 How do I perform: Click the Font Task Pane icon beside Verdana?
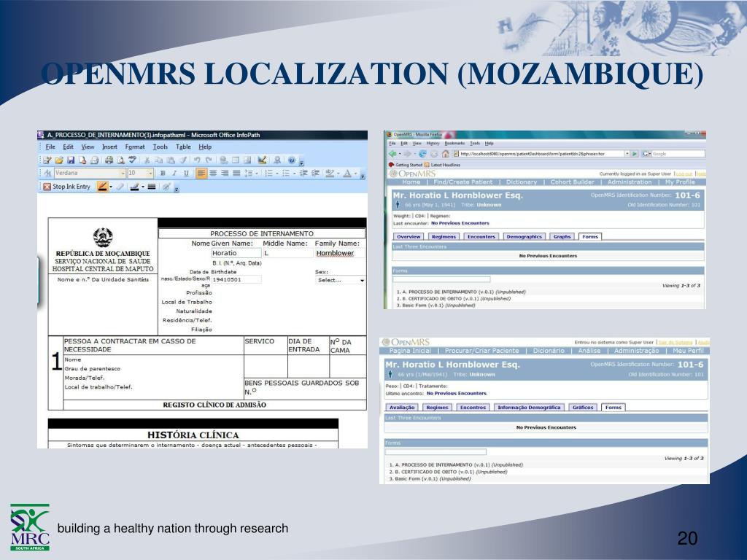coord(47,174)
